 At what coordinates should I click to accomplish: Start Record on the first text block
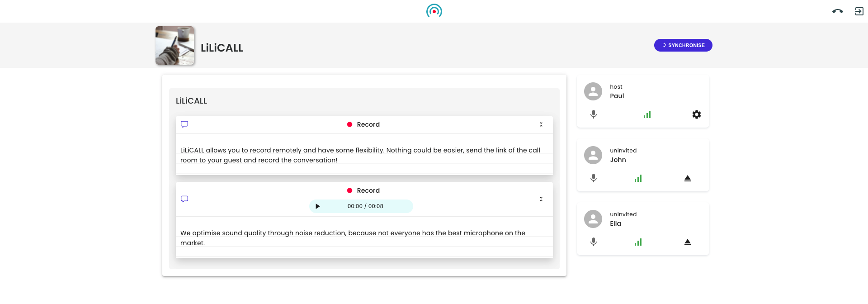tap(363, 124)
